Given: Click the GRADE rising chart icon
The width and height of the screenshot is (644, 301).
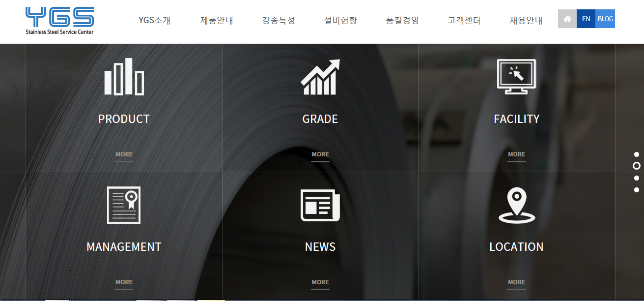Looking at the screenshot, I should pos(320,77).
